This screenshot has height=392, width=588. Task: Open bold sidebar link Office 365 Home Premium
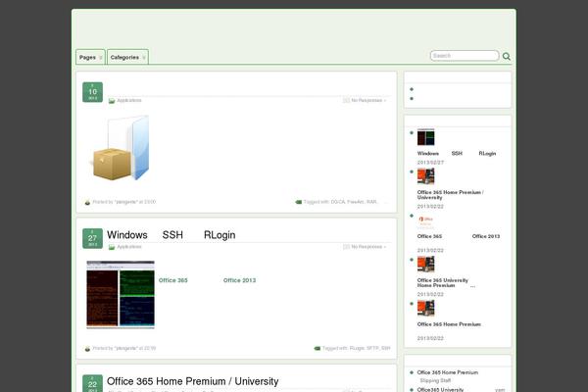click(x=449, y=324)
